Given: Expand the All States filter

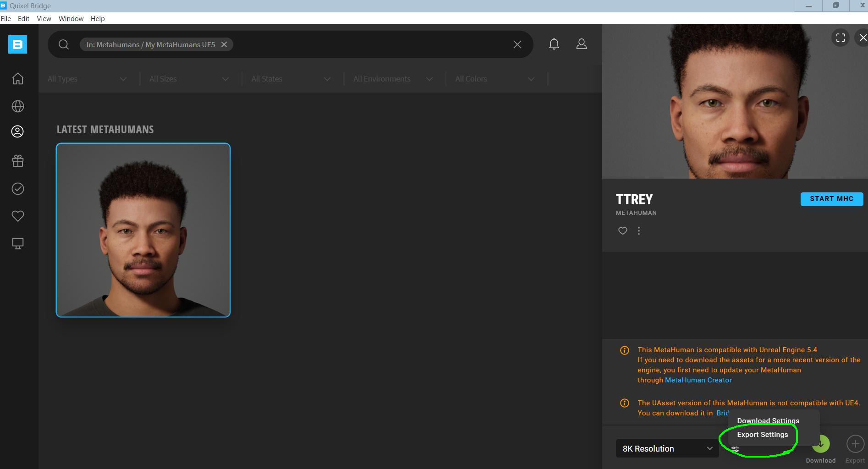Looking at the screenshot, I should pyautogui.click(x=291, y=79).
